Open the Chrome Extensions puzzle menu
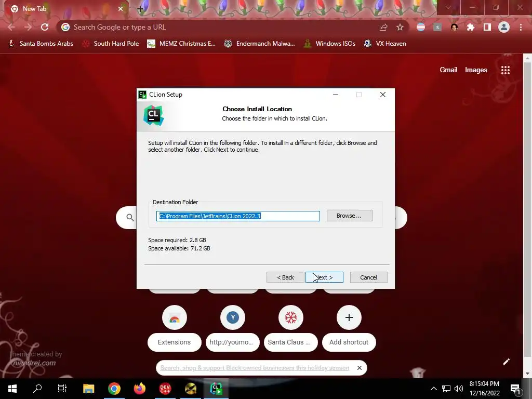This screenshot has height=399, width=532. (471, 27)
